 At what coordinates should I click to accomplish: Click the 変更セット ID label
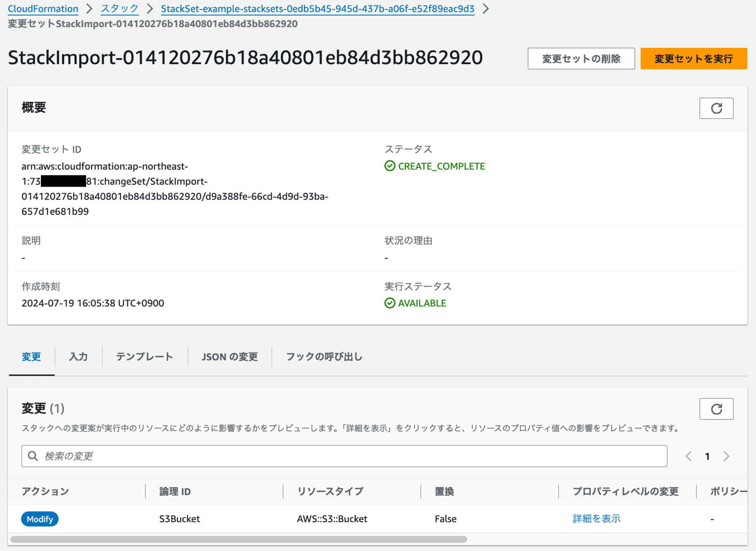(51, 149)
